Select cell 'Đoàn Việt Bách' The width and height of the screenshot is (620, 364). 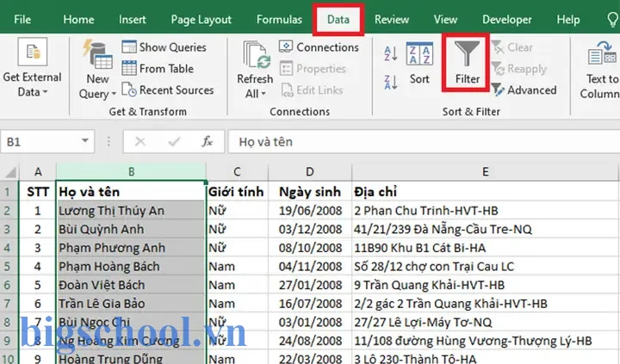131,285
